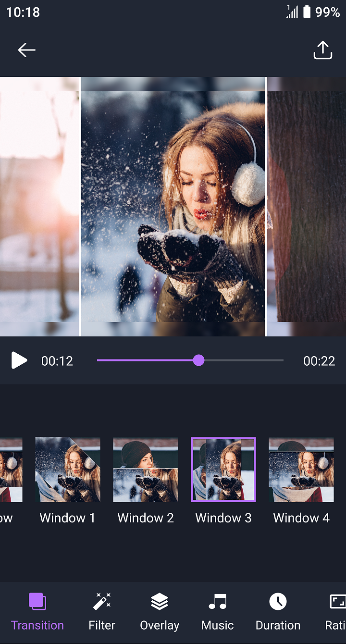Click the Window 2 label
This screenshot has height=644, width=346.
[x=146, y=518]
